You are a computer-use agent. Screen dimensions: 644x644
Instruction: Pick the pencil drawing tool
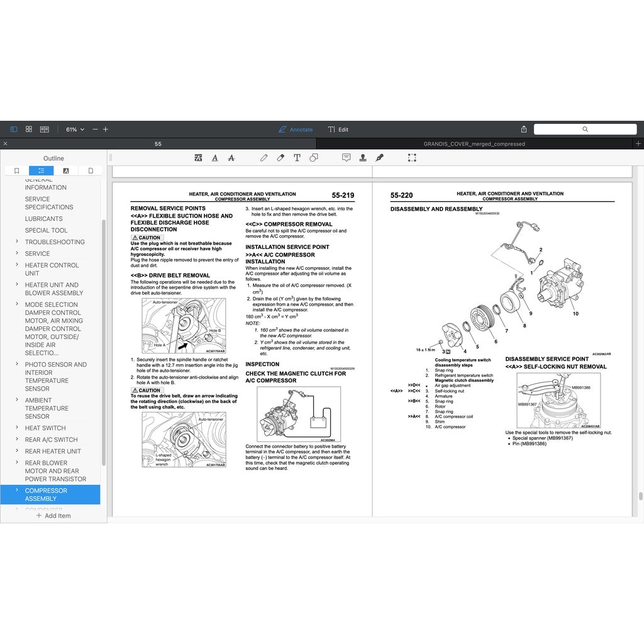pyautogui.click(x=264, y=158)
